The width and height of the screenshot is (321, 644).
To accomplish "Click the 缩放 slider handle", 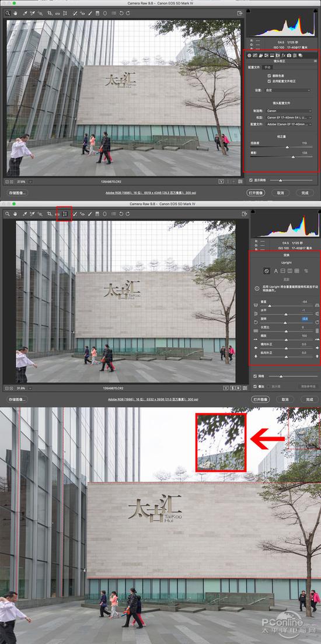I will tap(286, 339).
